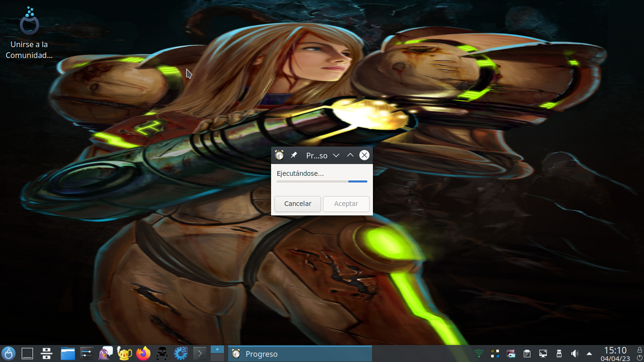Click the 'Pr...so' dialog title

317,156
